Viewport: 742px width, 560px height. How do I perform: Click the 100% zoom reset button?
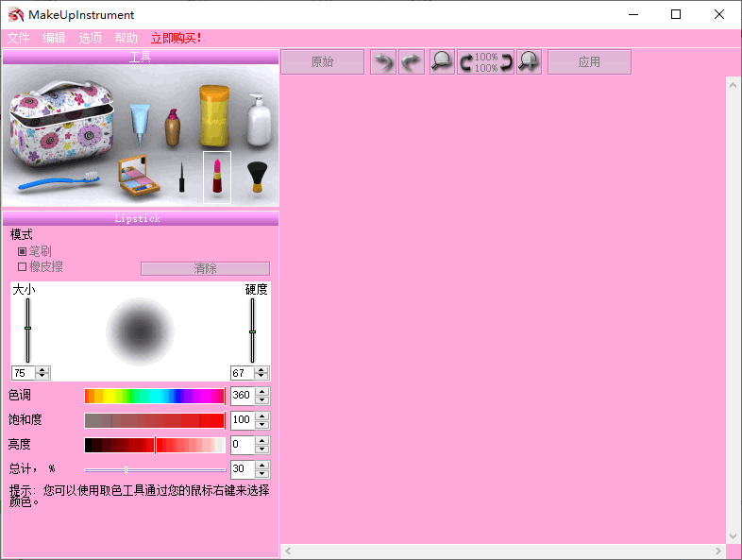pyautogui.click(x=486, y=62)
